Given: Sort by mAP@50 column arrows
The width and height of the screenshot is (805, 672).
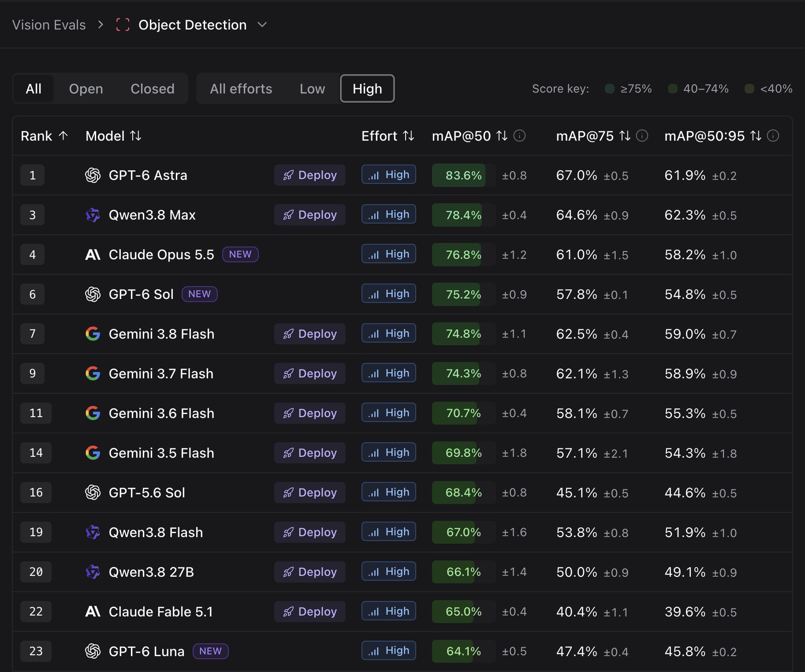Looking at the screenshot, I should pos(502,136).
